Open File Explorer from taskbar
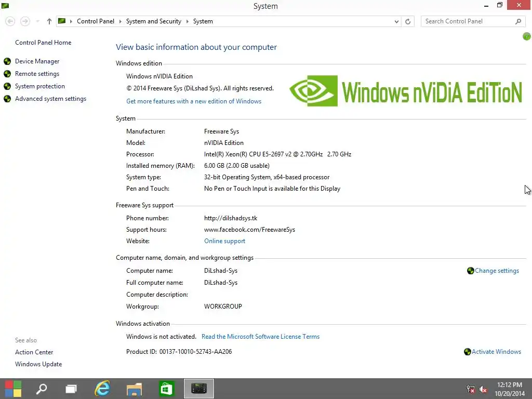Screen dimensions: 532x399 135,389
